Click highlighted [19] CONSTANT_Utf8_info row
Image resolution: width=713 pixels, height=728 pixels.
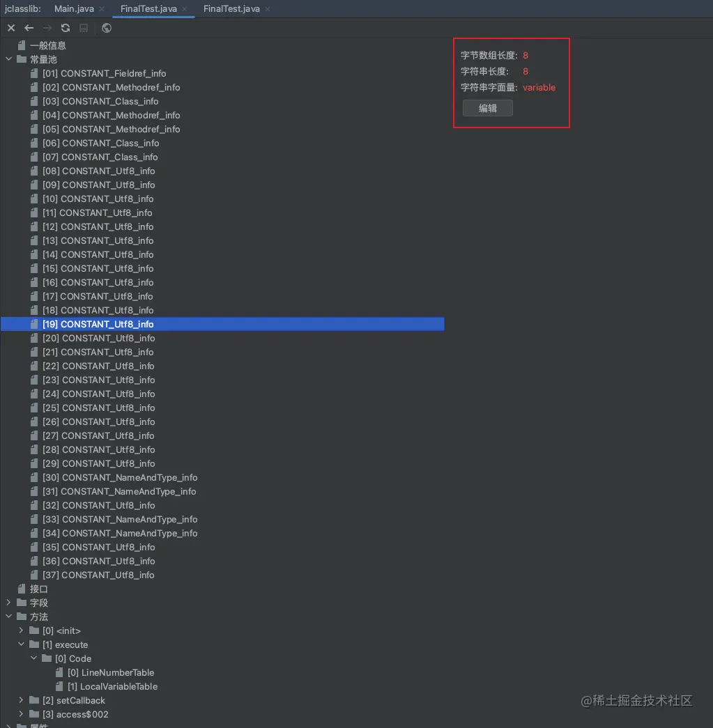point(222,324)
